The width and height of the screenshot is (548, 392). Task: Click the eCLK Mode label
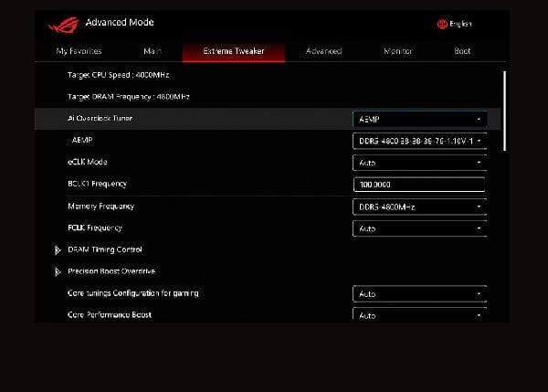point(88,162)
